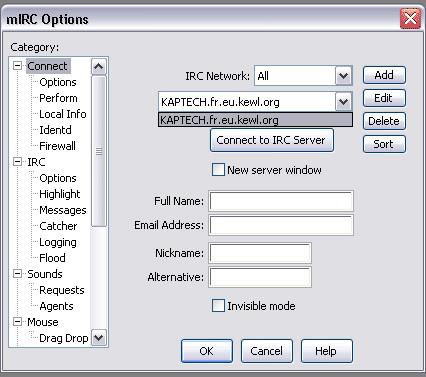This screenshot has width=426, height=377.
Task: Select Options under Connect
Action: pos(58,82)
